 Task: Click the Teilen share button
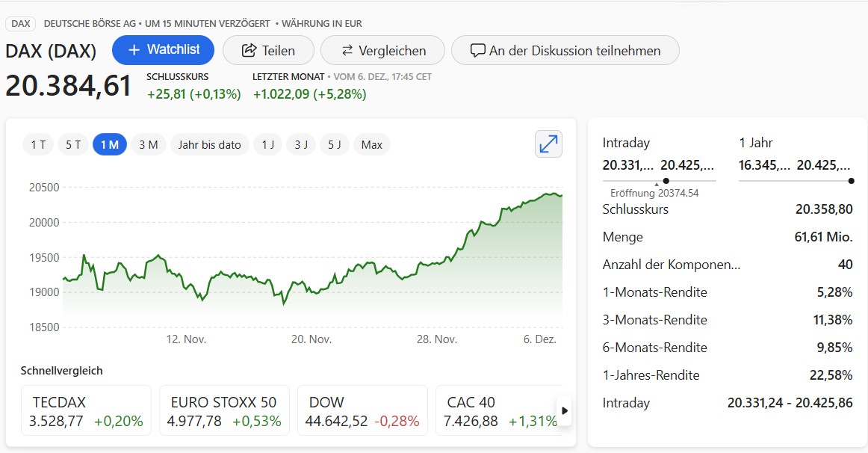(267, 51)
